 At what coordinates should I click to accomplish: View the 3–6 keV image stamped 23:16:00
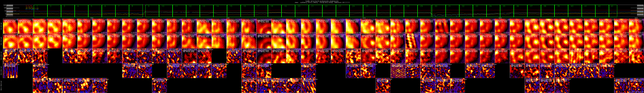[443, 26]
